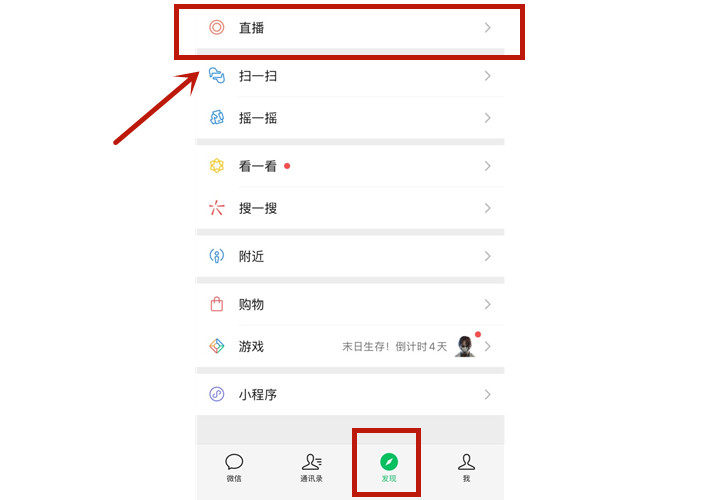Switch to the 我 profile tab
Viewport: 720px width, 500px height.
466,467
